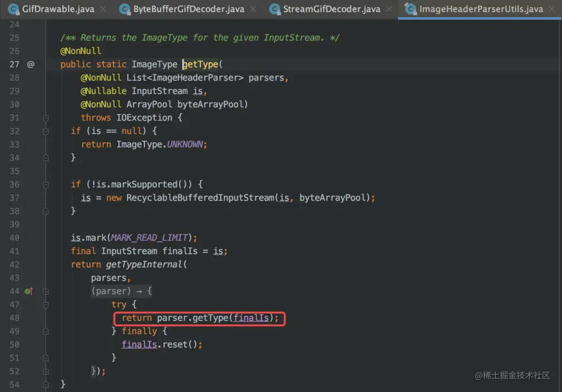
Task: Click the class icon on GifDrawable.java tab
Action: (x=14, y=9)
